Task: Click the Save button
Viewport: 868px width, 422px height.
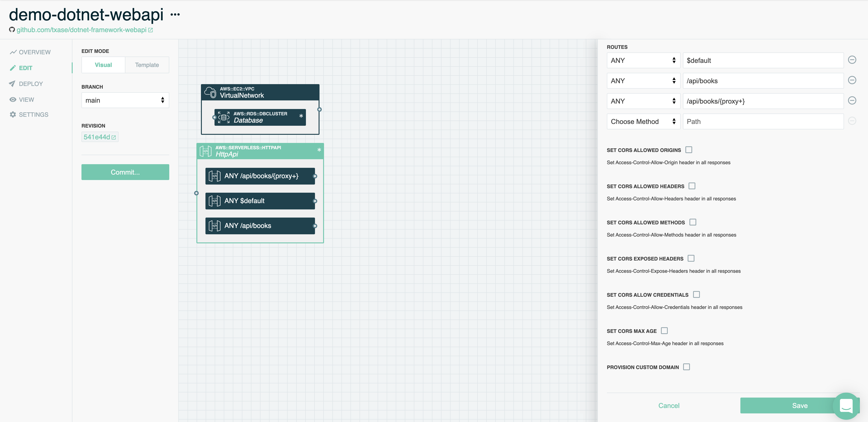Action: tap(800, 405)
